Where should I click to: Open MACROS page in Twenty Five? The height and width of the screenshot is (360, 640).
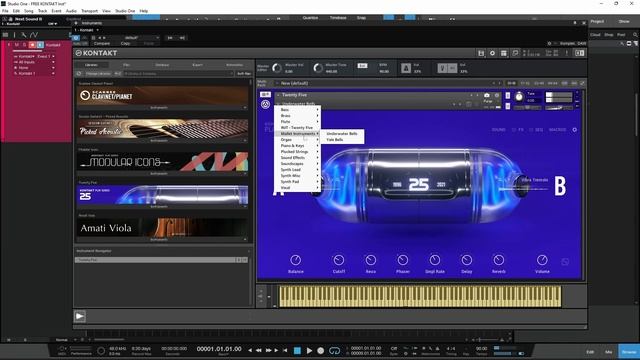[x=558, y=130]
